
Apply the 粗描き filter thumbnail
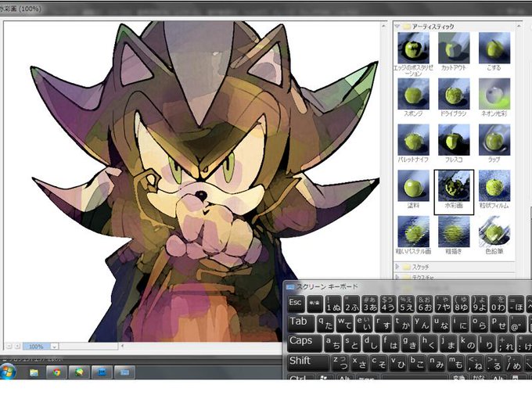[x=454, y=232]
